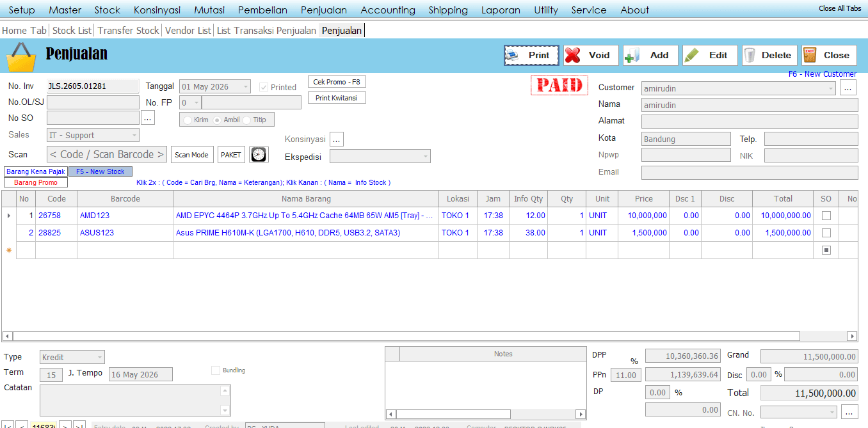868x428 pixels.
Task: Open CN. No. ellipsis button
Action: pos(849,412)
